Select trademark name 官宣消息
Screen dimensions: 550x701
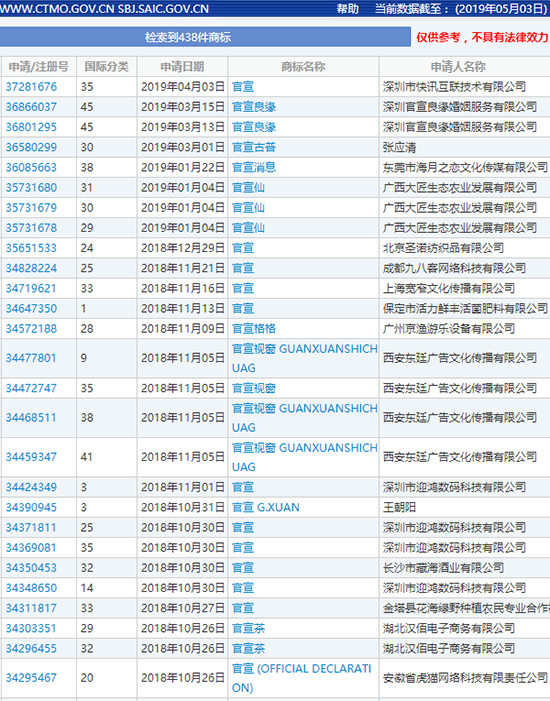coord(254,167)
